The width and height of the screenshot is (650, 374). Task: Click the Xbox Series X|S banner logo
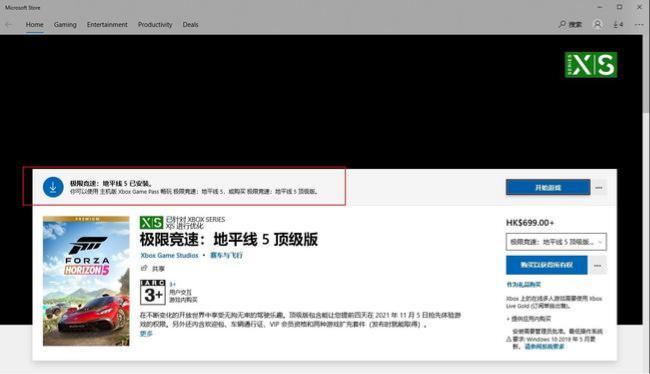pyautogui.click(x=591, y=65)
